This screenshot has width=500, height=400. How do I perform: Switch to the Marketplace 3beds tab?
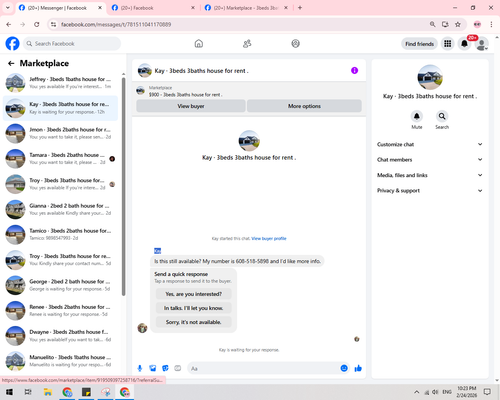(x=245, y=8)
